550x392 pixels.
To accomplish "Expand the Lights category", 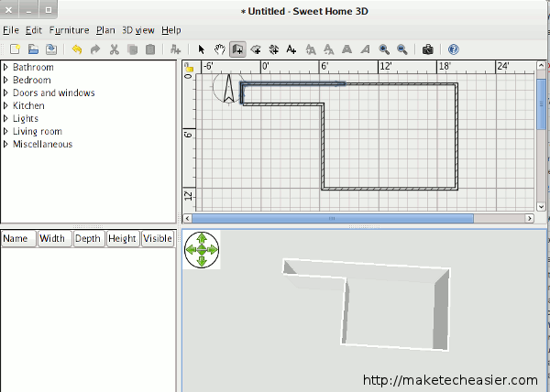I will point(5,118).
